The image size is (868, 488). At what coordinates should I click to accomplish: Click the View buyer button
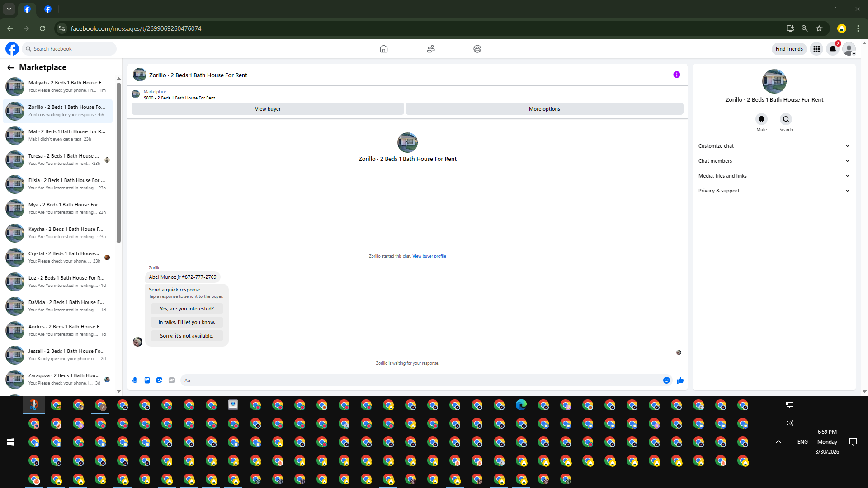pyautogui.click(x=268, y=109)
